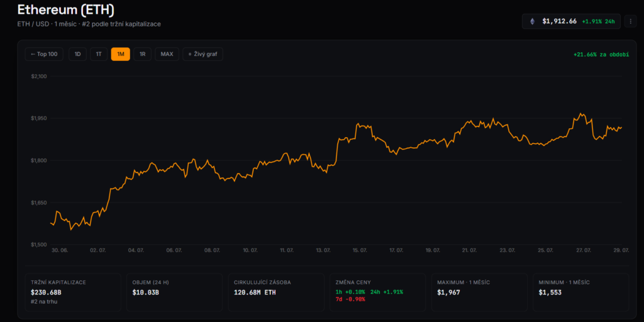Screen dimensions: 644x322
Task: Click the Ethereum (ETH) page title
Action: click(x=66, y=9)
